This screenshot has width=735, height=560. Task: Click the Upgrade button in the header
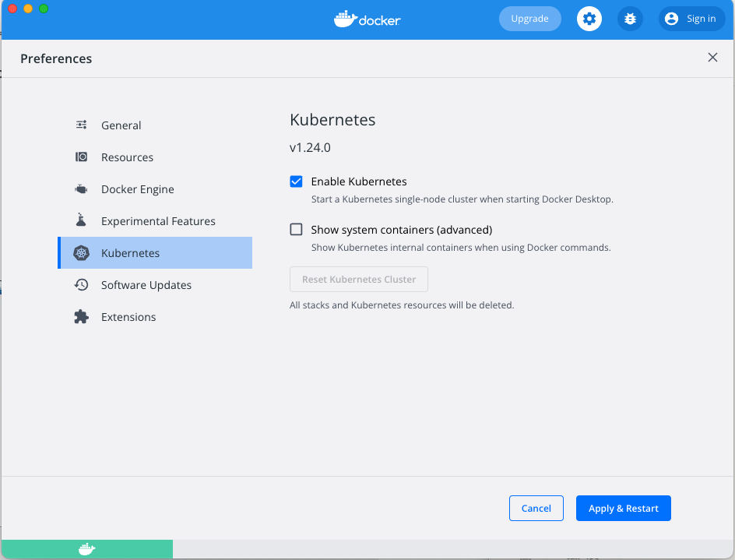coord(529,19)
